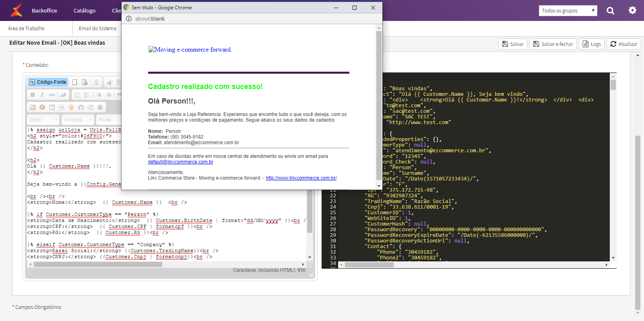The image size is (644, 321).
Task: Click the Insert Flash icon
Action: pyautogui.click(x=42, y=107)
